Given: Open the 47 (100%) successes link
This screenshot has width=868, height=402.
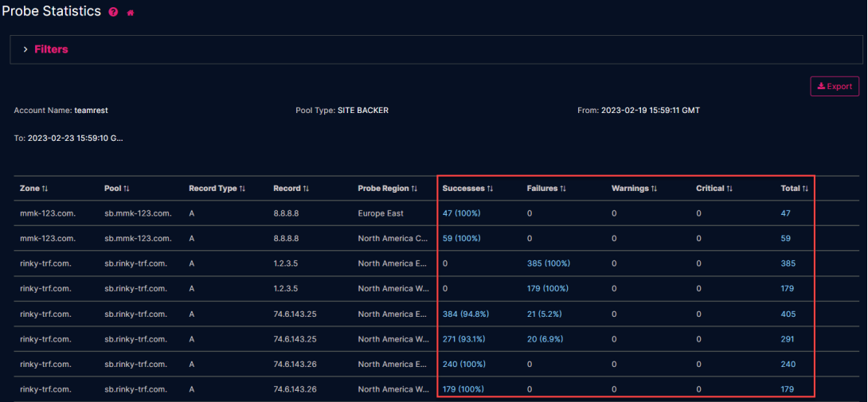Looking at the screenshot, I should tap(461, 213).
